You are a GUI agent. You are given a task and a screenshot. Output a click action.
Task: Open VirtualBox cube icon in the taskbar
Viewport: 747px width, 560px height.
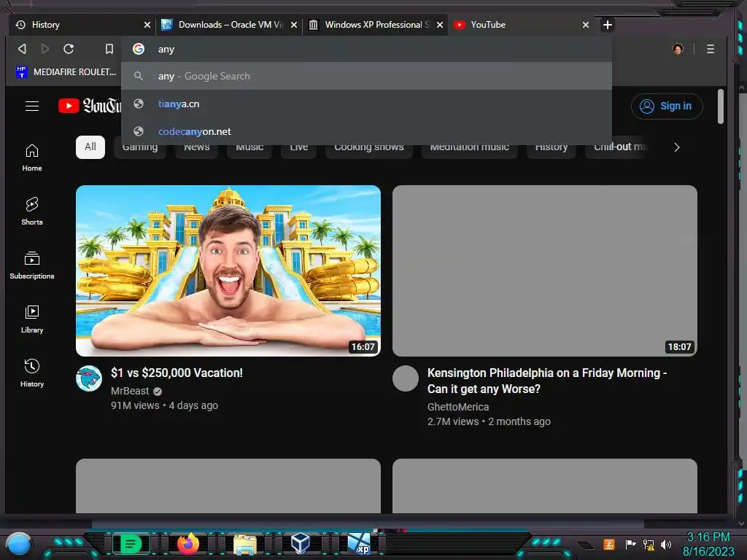coord(300,543)
